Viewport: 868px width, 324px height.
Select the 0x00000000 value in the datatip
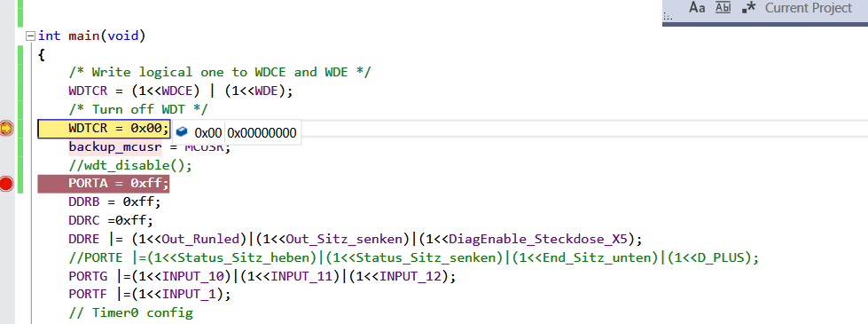click(262, 133)
